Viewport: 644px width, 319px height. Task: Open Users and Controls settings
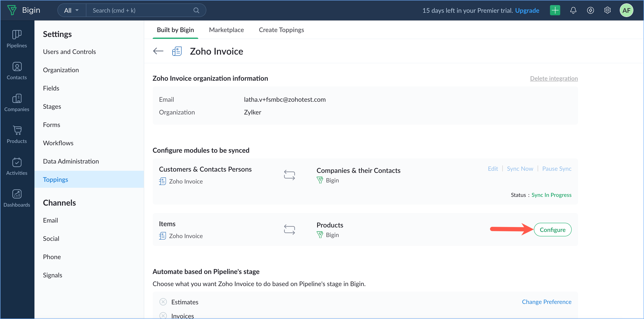(x=69, y=52)
